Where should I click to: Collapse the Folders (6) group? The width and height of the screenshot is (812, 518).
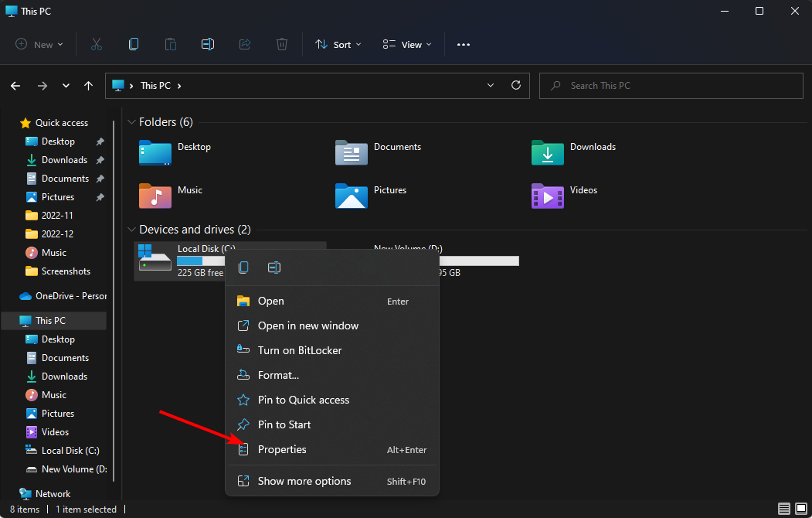pyautogui.click(x=131, y=122)
